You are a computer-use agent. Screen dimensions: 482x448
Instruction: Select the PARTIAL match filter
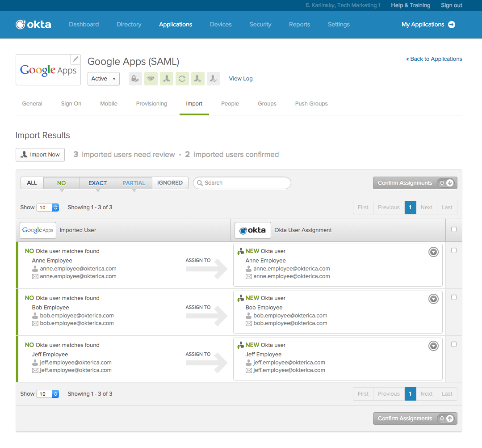(134, 183)
